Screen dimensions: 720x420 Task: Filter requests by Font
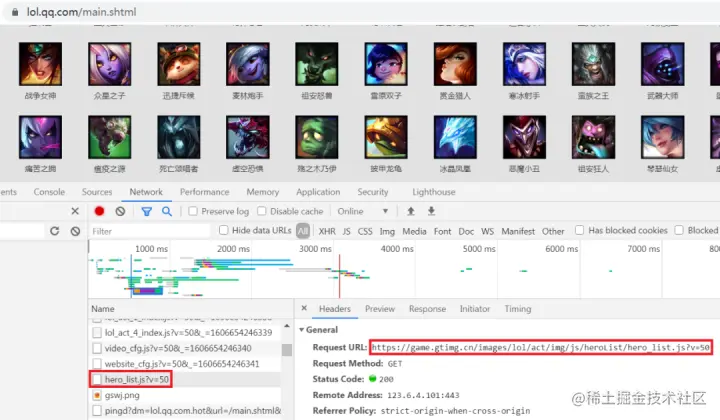click(443, 231)
